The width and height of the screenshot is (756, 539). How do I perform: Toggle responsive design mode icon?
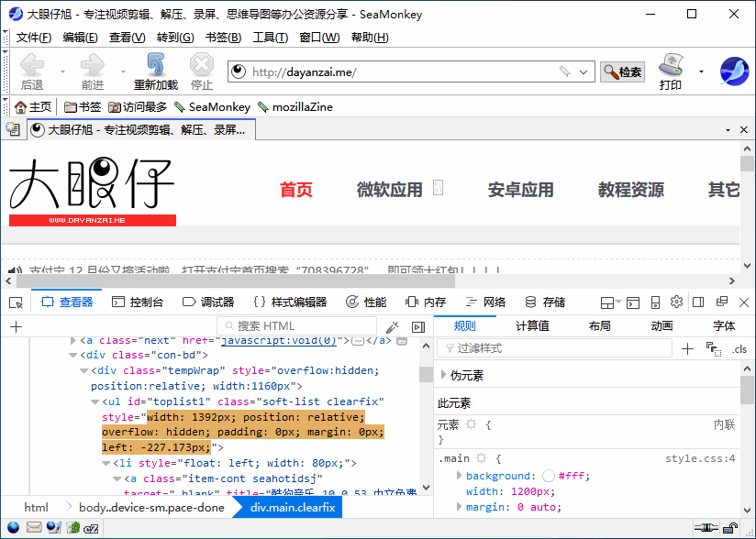655,302
